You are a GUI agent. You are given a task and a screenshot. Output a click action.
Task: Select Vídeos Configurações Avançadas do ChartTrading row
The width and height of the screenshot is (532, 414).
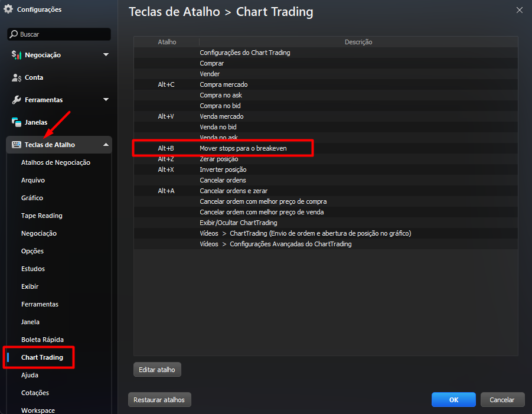[326, 244]
